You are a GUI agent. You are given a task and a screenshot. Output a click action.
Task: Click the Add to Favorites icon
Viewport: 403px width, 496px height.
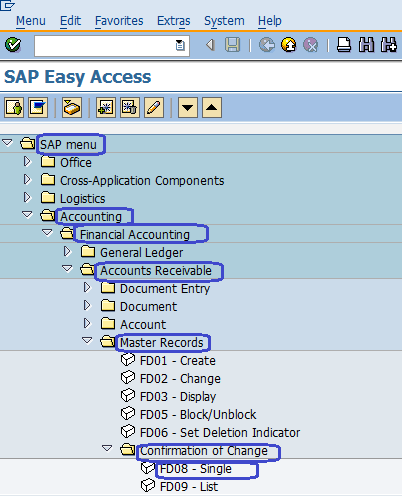pos(106,108)
